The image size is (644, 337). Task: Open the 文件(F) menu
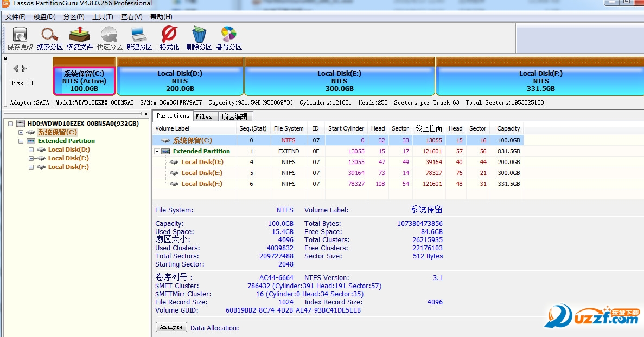tap(16, 17)
